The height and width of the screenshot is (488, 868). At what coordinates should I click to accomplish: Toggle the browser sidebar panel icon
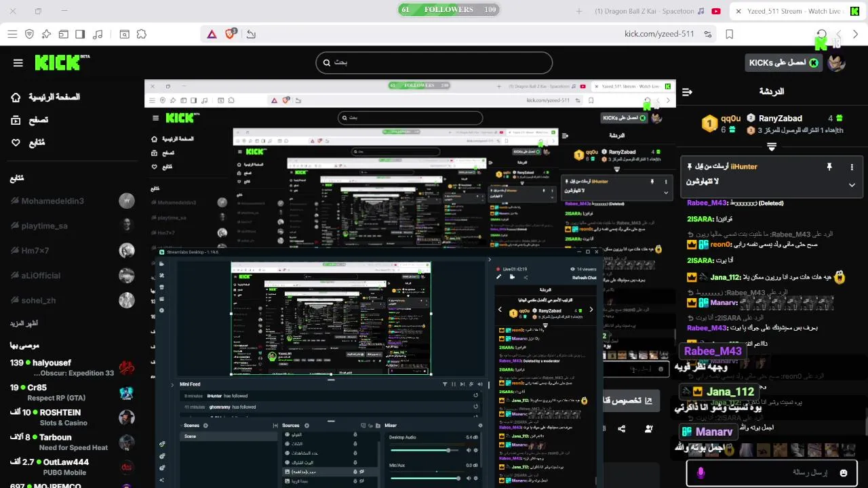[80, 34]
